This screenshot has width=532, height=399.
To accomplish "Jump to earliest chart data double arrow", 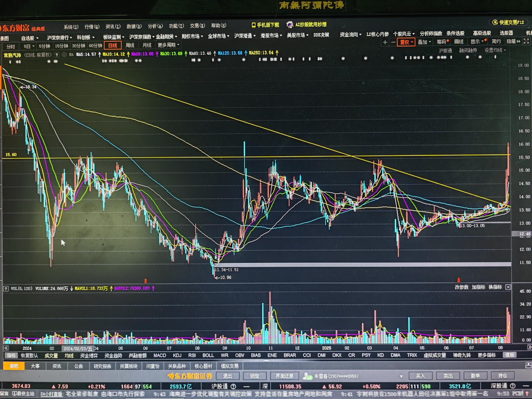I will tap(6, 348).
